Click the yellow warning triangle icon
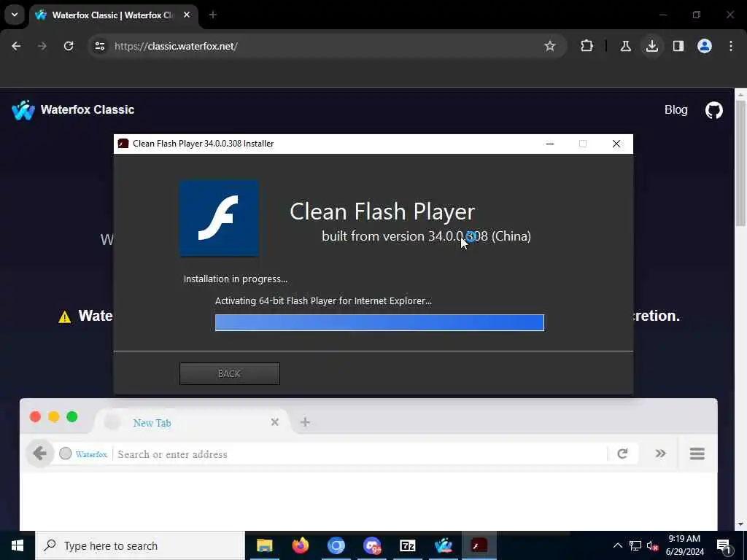Screen dimensions: 747x560 click(64, 316)
